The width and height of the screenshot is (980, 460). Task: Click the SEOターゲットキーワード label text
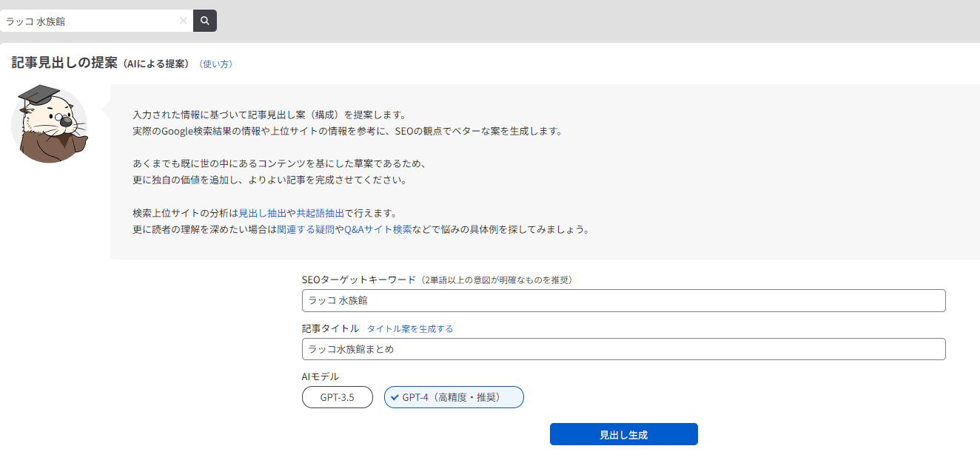pyautogui.click(x=358, y=280)
